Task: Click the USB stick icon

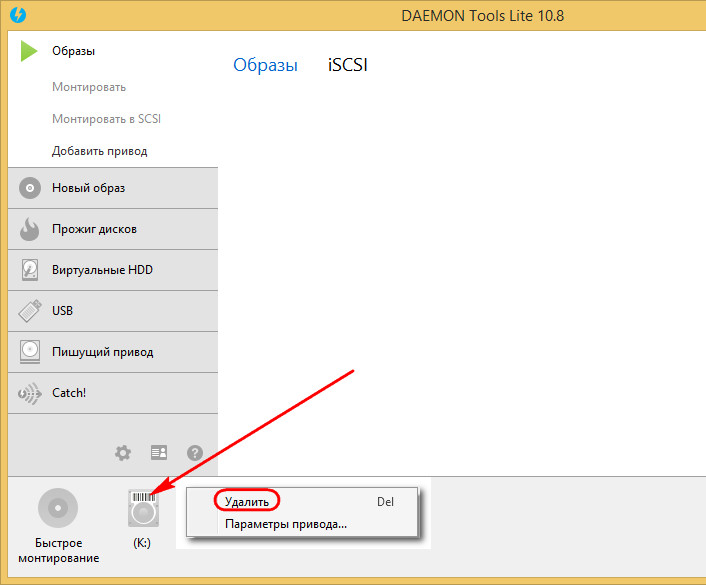Action: point(30,311)
